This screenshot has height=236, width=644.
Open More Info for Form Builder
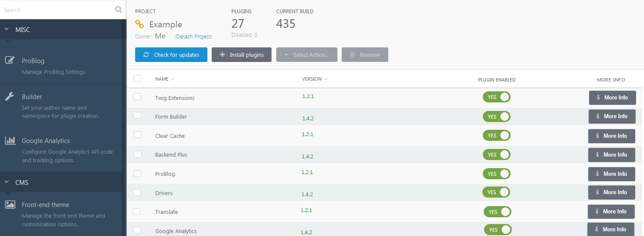coord(612,117)
